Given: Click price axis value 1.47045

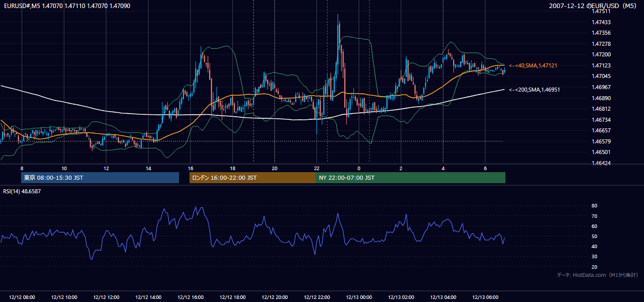Looking at the screenshot, I should (x=602, y=76).
